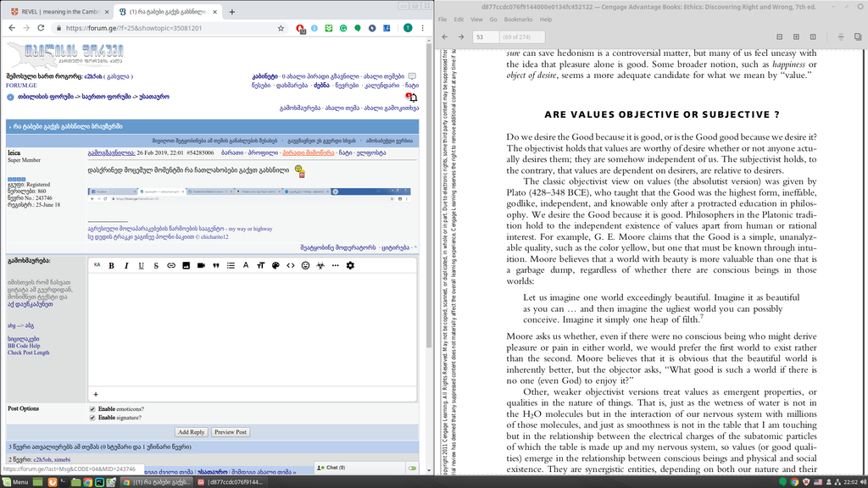Go to previous page in document viewer
The height and width of the screenshot is (488, 868).
tap(444, 37)
